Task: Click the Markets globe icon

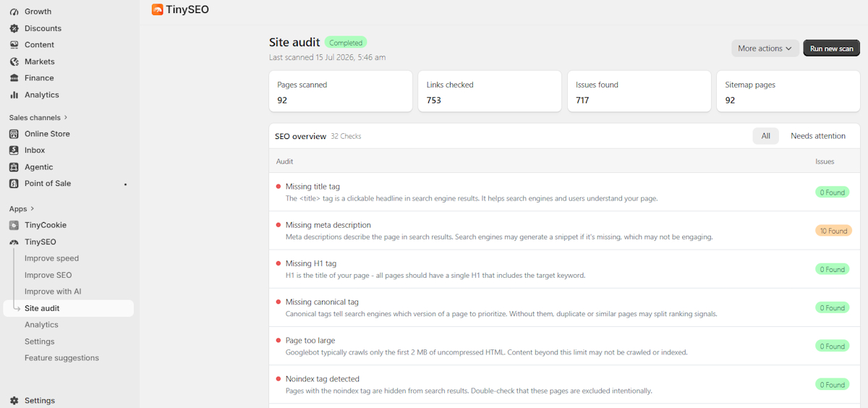Action: coord(14,61)
